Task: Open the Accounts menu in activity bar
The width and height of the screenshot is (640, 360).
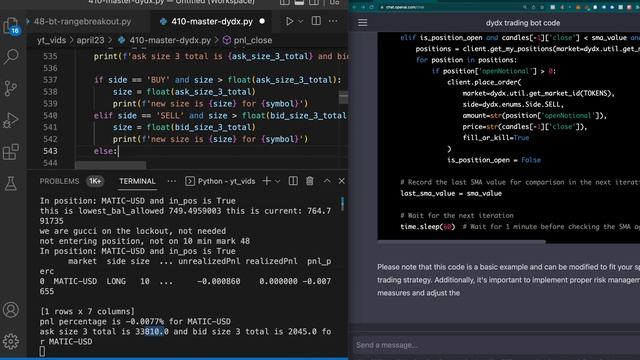Action: [11, 310]
